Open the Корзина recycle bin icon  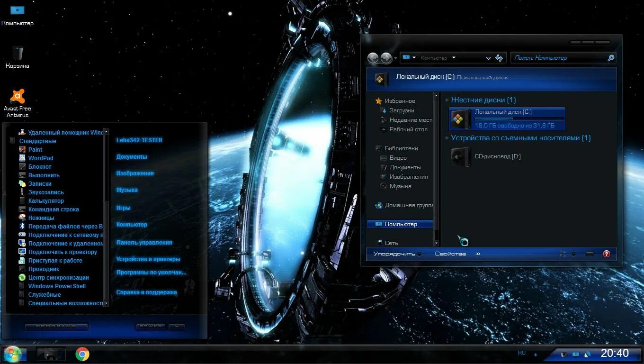tap(18, 58)
